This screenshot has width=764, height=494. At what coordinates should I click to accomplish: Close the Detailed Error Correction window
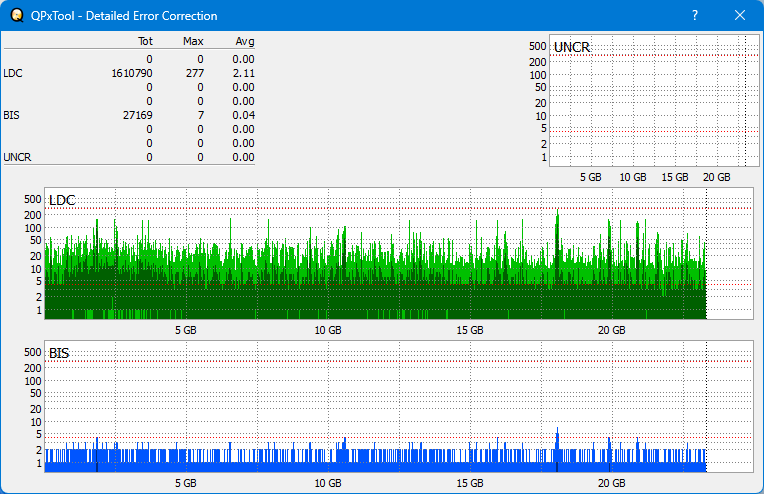coord(740,15)
